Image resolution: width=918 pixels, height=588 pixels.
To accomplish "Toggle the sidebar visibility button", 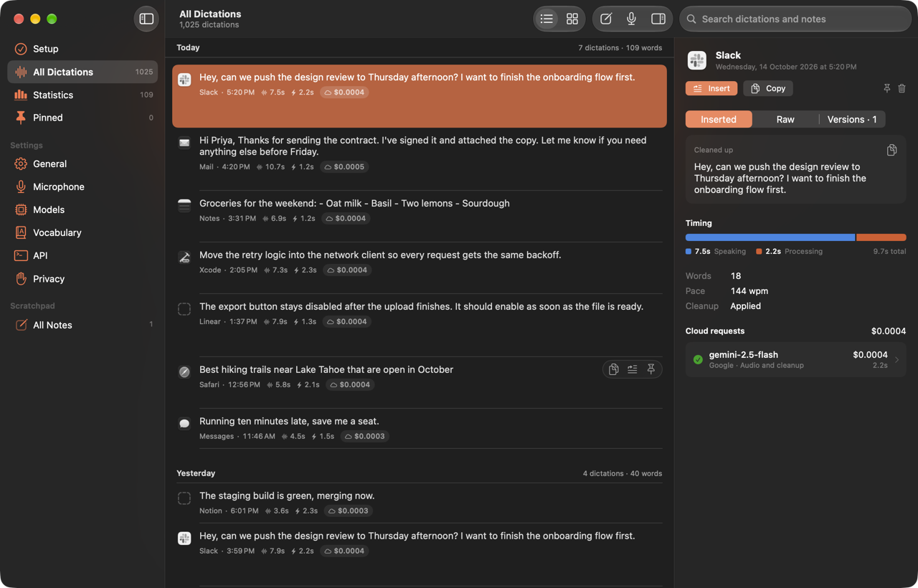I will tap(146, 19).
